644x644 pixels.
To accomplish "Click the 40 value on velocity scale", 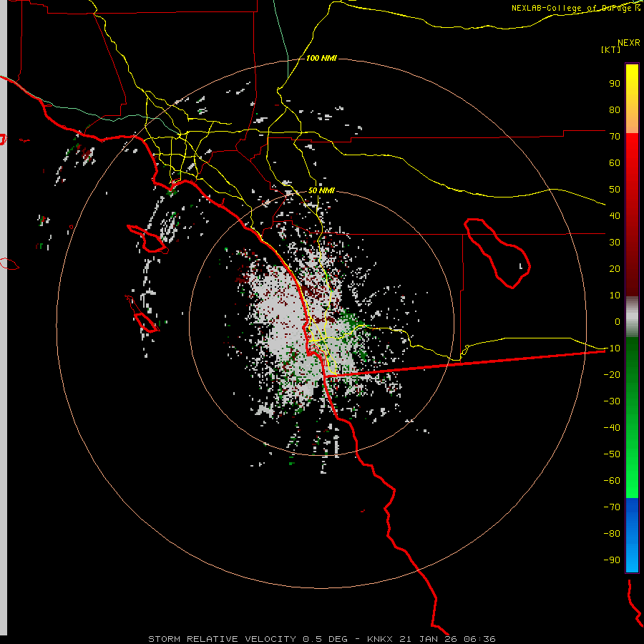I will pyautogui.click(x=615, y=215).
